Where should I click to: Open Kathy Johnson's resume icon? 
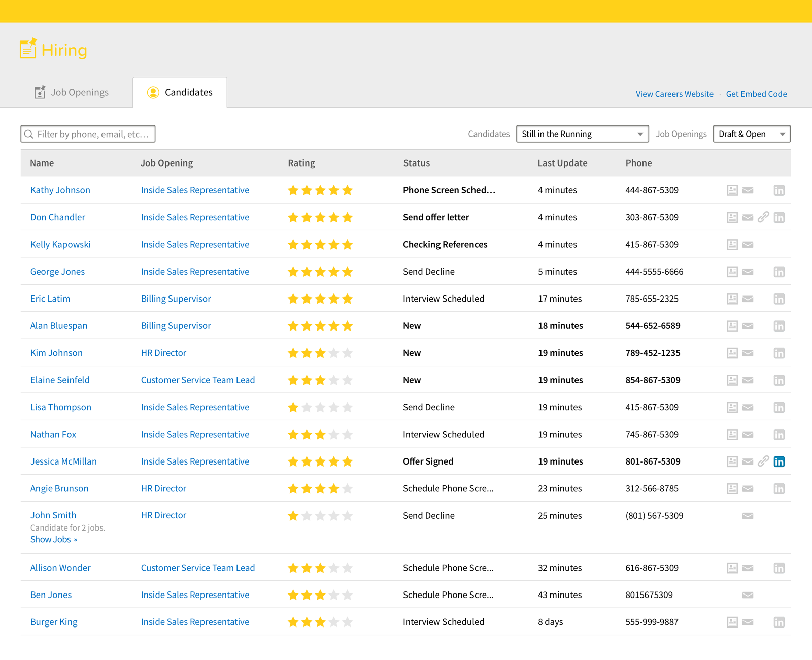[732, 190]
